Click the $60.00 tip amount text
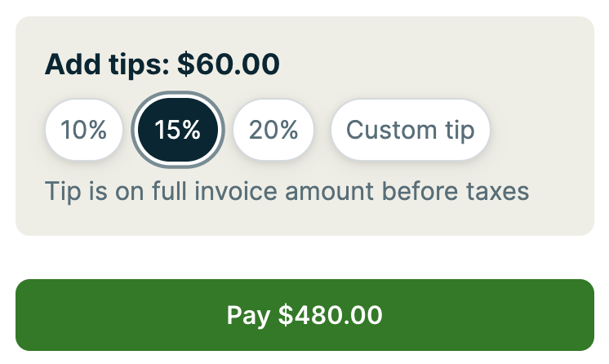This screenshot has width=609, height=364. (x=228, y=64)
